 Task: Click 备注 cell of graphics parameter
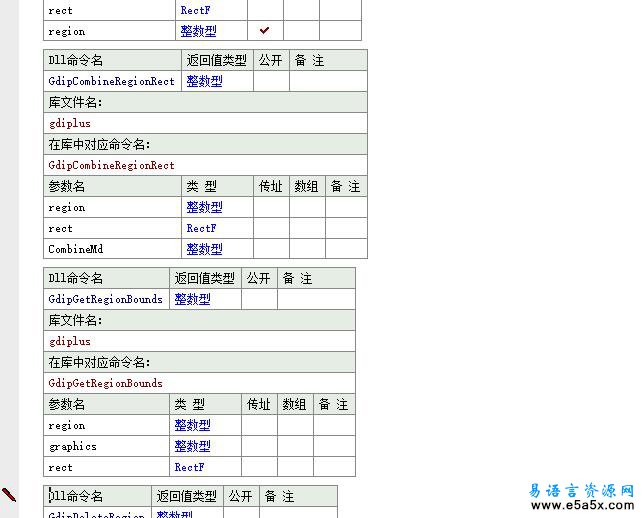click(x=334, y=446)
